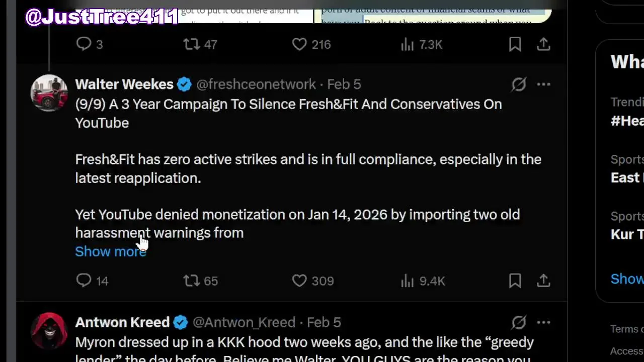Repost Walter Weekes' 9/9 post
This screenshot has width=644, height=362.
point(192,281)
